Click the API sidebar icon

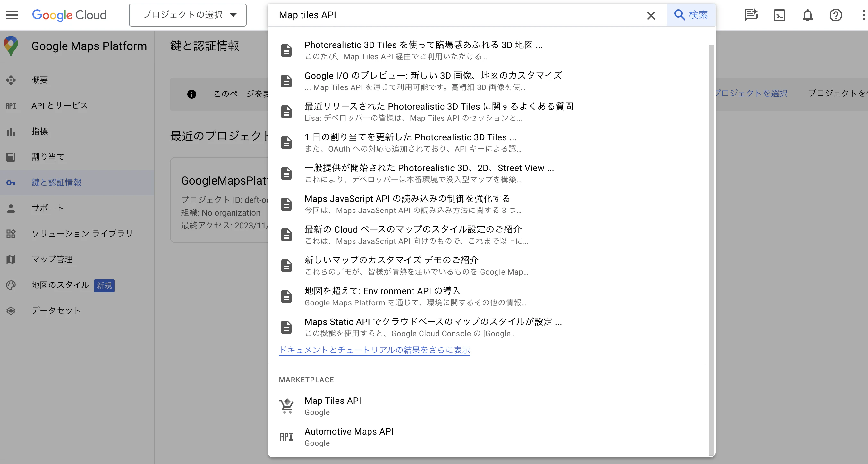11,106
